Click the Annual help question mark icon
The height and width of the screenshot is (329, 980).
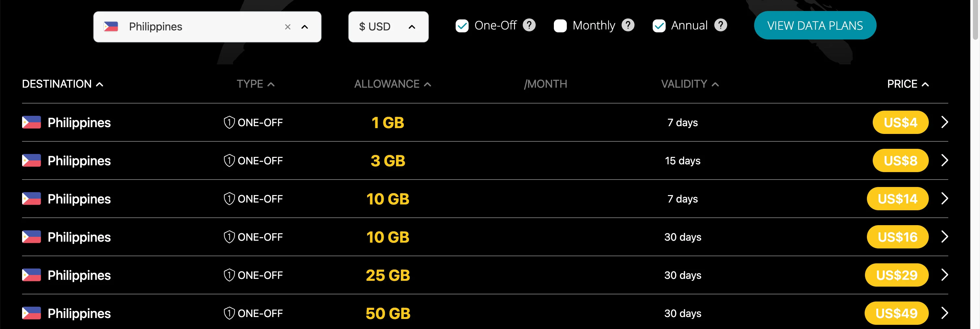[720, 26]
